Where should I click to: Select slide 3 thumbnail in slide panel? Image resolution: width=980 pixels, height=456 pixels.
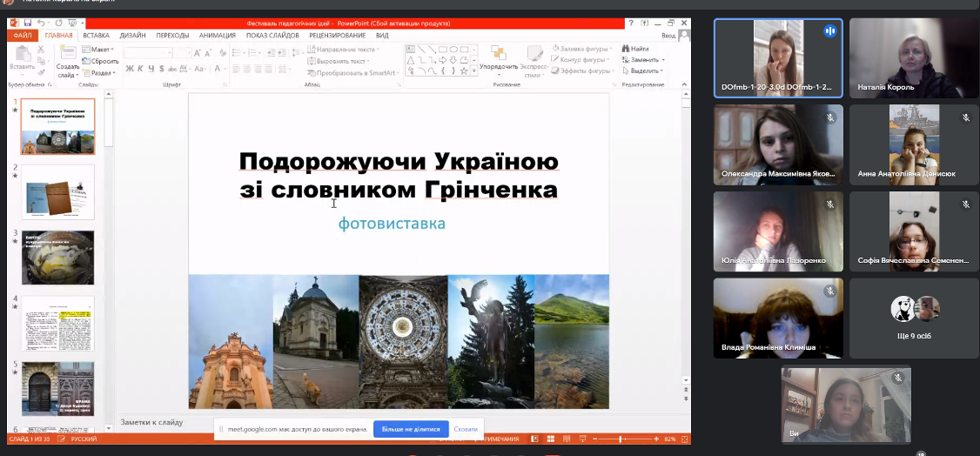pos(57,258)
